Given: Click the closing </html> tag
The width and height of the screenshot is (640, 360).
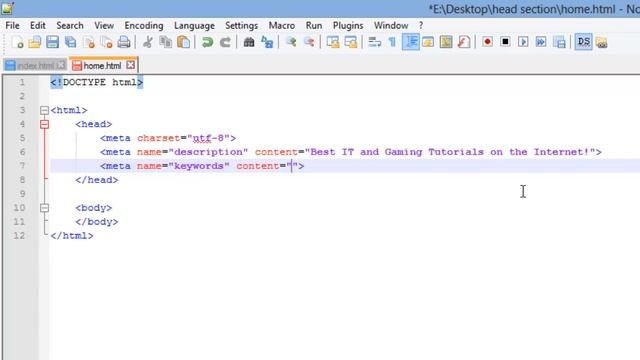Looking at the screenshot, I should [x=72, y=236].
